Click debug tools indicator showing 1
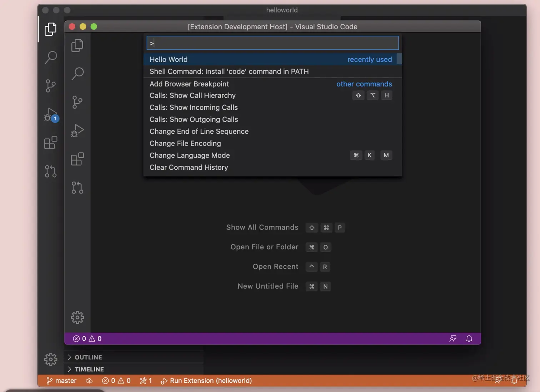This screenshot has width=540, height=392. point(146,381)
